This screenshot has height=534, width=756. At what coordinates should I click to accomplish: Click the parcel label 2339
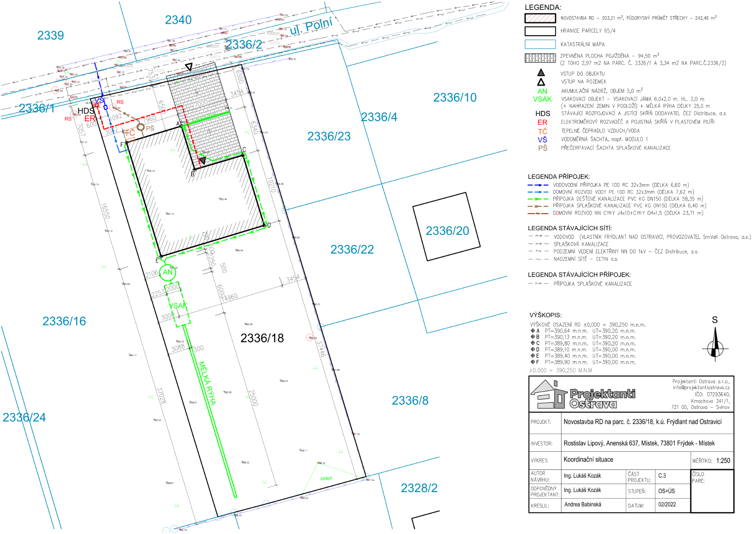(x=50, y=35)
